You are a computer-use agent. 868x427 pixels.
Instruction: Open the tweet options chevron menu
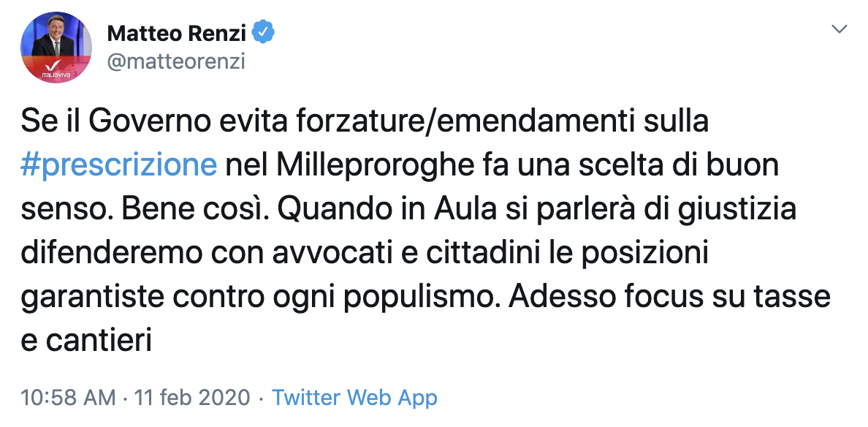click(840, 30)
